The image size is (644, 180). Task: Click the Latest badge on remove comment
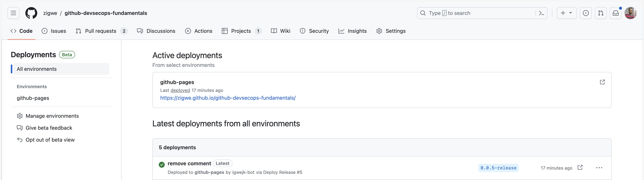(x=222, y=163)
